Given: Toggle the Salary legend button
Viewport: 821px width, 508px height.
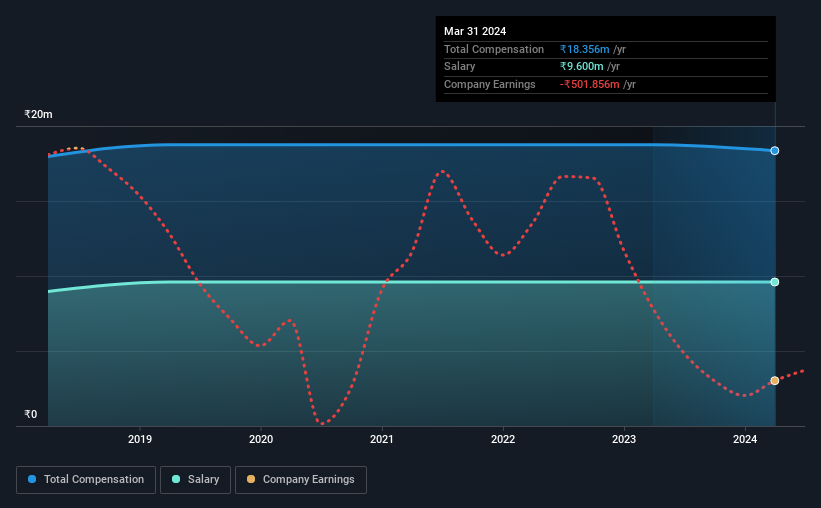Looking at the screenshot, I should pos(195,479).
